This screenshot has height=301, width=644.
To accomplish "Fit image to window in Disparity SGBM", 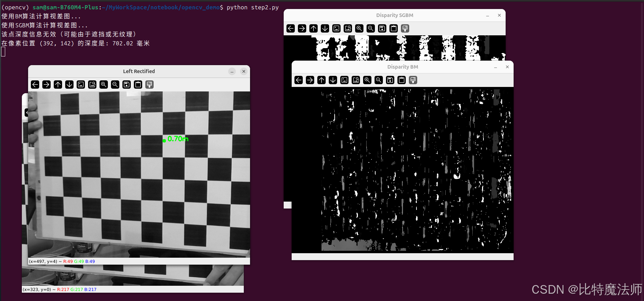I will click(348, 28).
